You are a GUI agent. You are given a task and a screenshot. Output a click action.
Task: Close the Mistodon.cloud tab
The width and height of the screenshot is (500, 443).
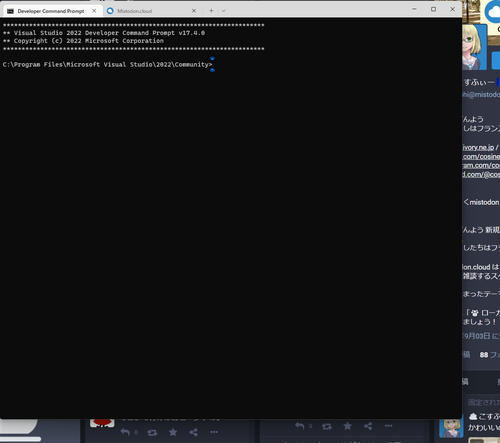(x=194, y=11)
